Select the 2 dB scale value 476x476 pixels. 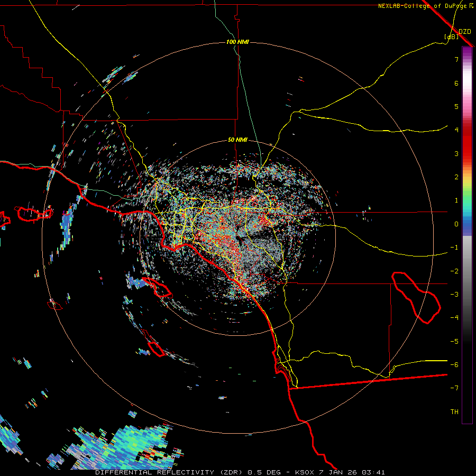456,177
